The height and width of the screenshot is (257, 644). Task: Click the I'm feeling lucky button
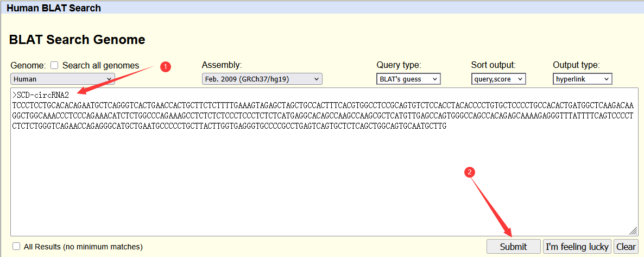(x=577, y=247)
